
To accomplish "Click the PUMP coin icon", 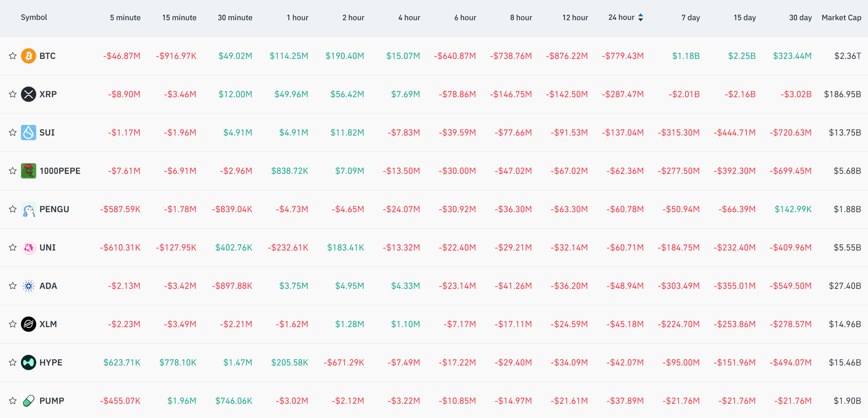I will (28, 401).
